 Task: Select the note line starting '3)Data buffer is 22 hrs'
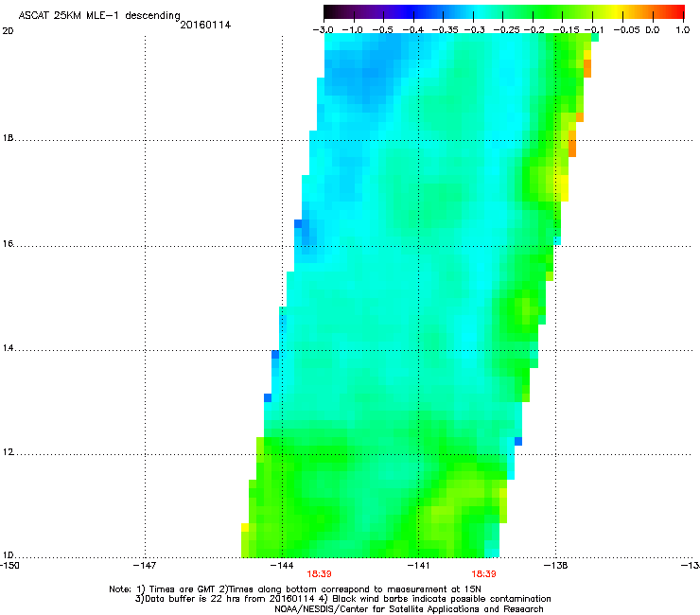pos(342,599)
